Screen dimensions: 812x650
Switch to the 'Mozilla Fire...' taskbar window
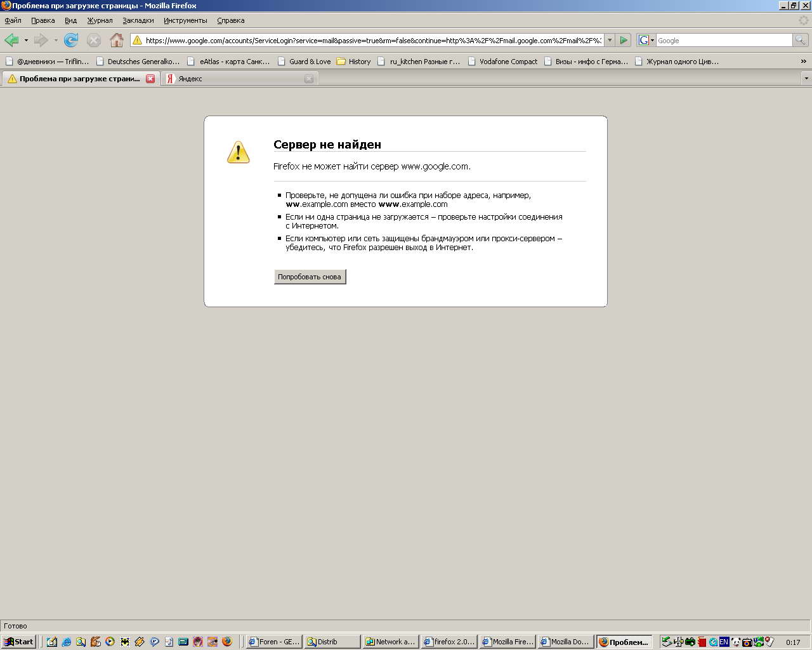(507, 642)
